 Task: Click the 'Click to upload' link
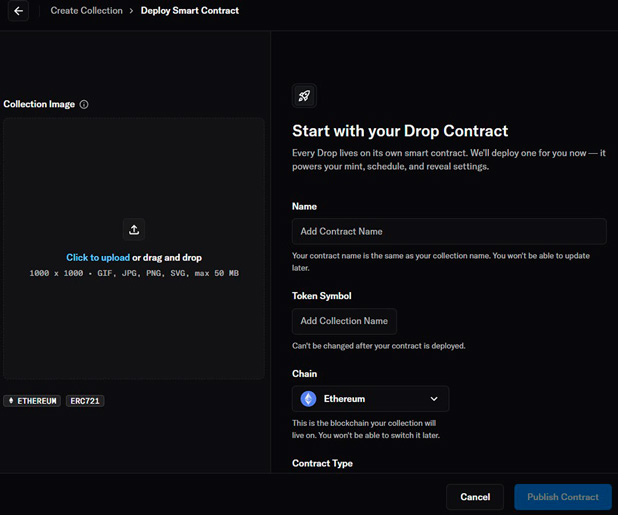pyautogui.click(x=98, y=257)
